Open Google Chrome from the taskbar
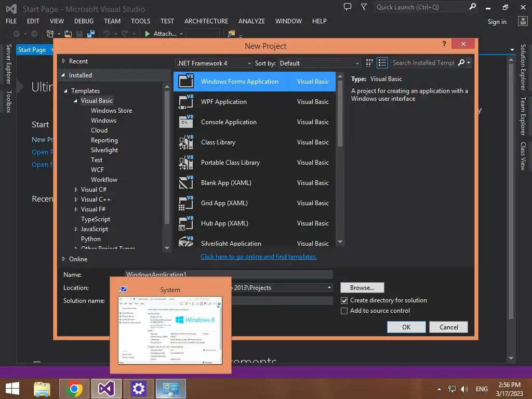Image resolution: width=532 pixels, height=399 pixels. pos(74,389)
